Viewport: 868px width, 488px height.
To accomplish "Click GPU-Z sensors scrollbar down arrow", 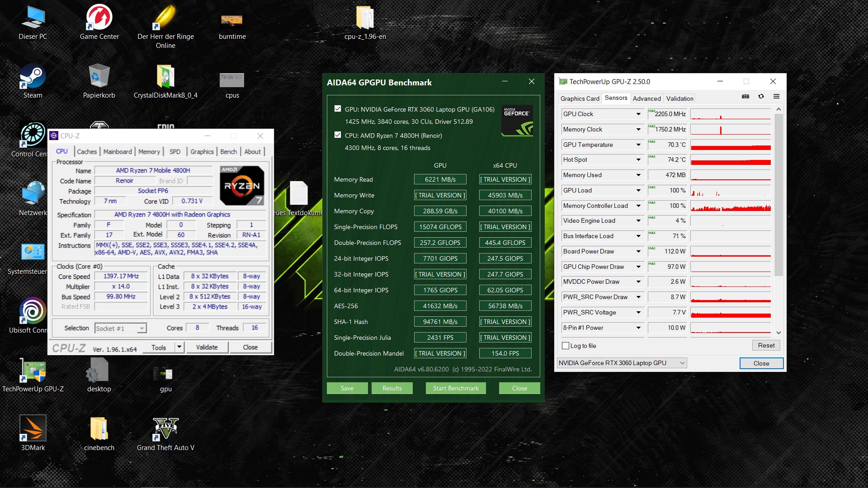I will 778,333.
